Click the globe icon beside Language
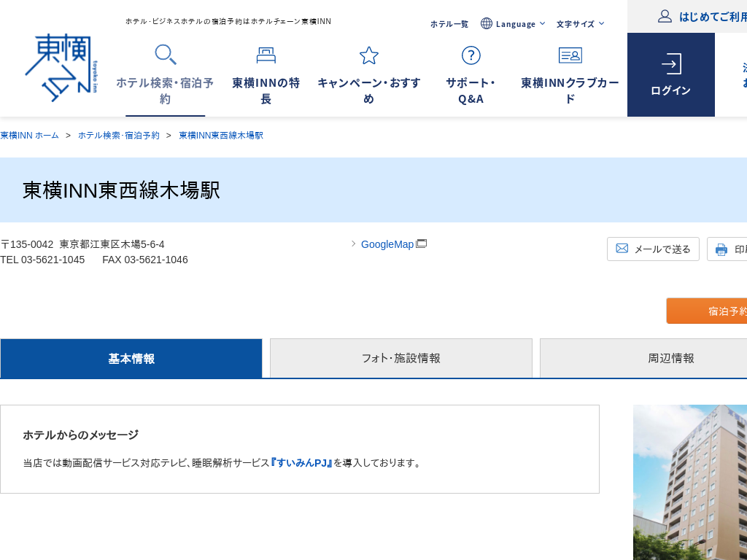This screenshot has width=747, height=560. [486, 23]
